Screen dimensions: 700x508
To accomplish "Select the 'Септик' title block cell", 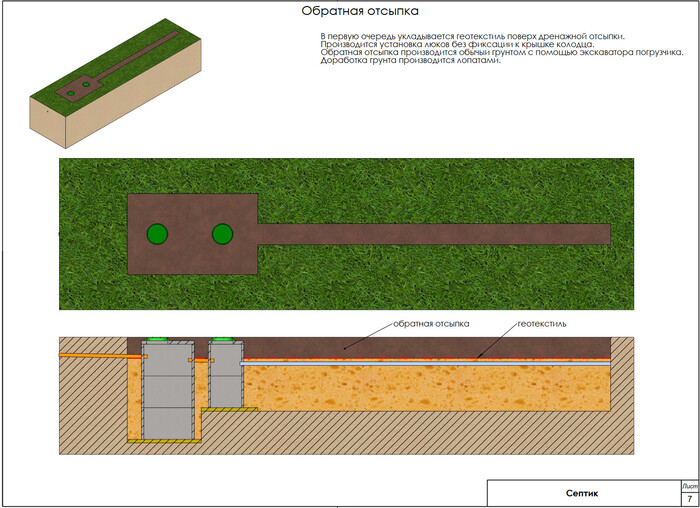I will (582, 493).
